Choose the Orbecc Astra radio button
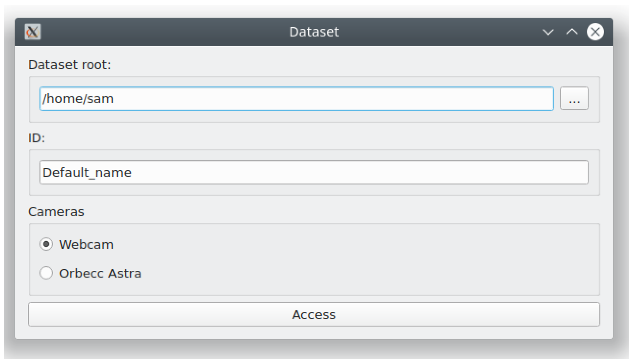Image resolution: width=633 pixels, height=364 pixels. click(x=46, y=273)
